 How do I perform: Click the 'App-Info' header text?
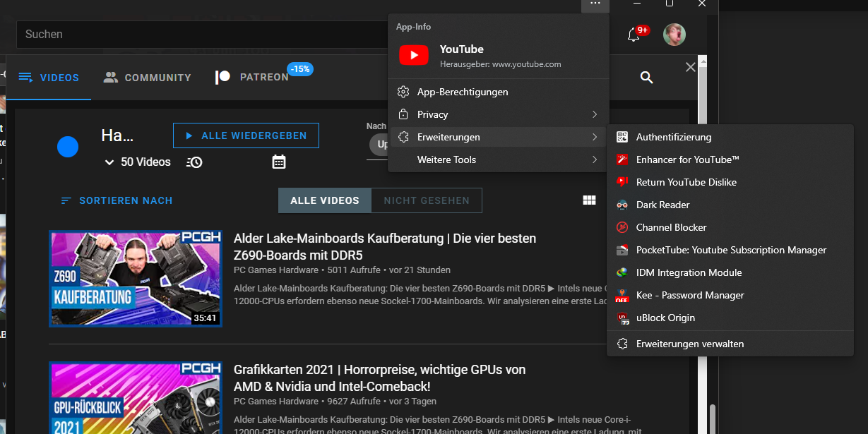coord(413,27)
